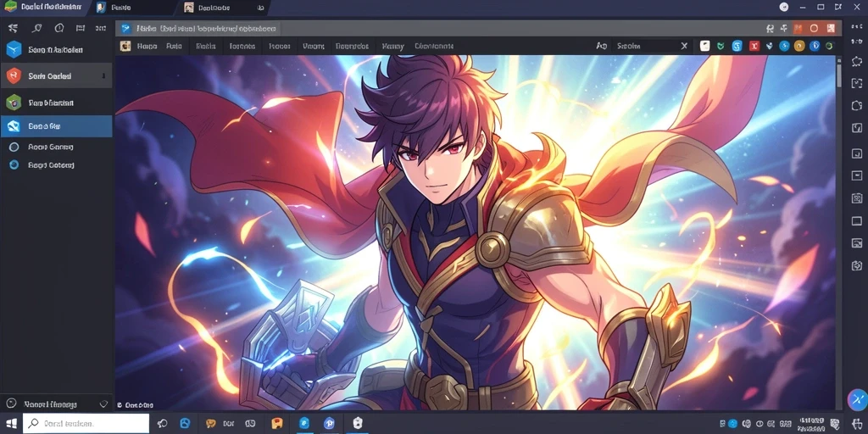
Task: Click the orange highlighted icon in address bar
Action: click(798, 28)
